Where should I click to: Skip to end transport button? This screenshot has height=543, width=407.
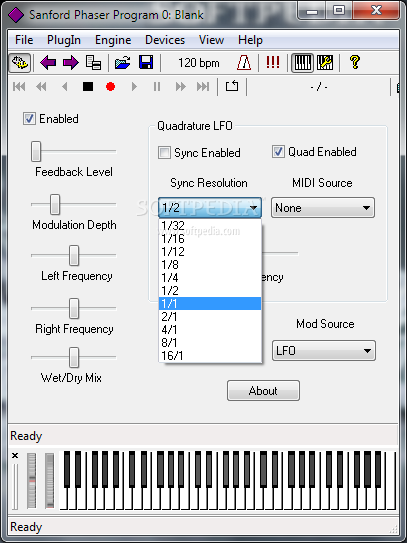tap(203, 87)
